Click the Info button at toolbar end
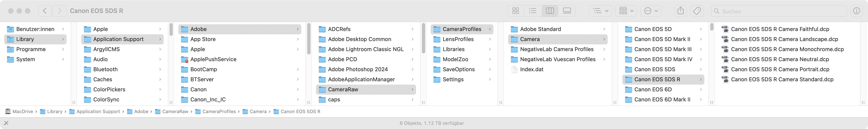 pyautogui.click(x=856, y=11)
